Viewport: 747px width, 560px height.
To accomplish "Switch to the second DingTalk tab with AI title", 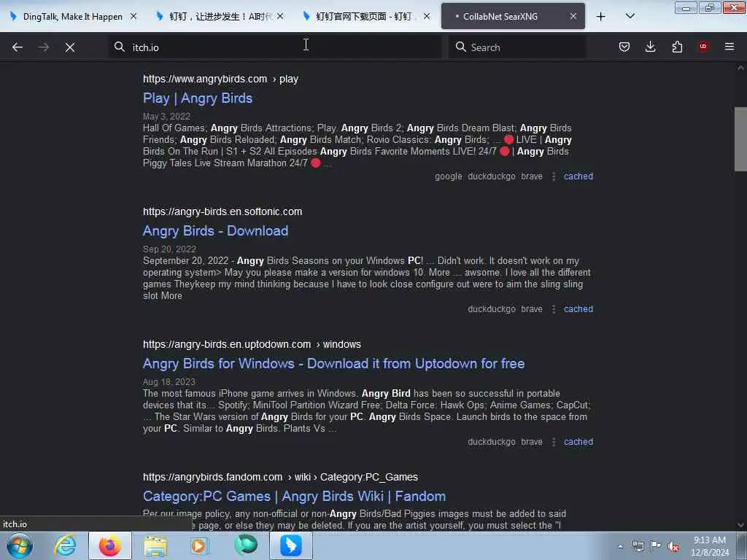I will [x=219, y=16].
